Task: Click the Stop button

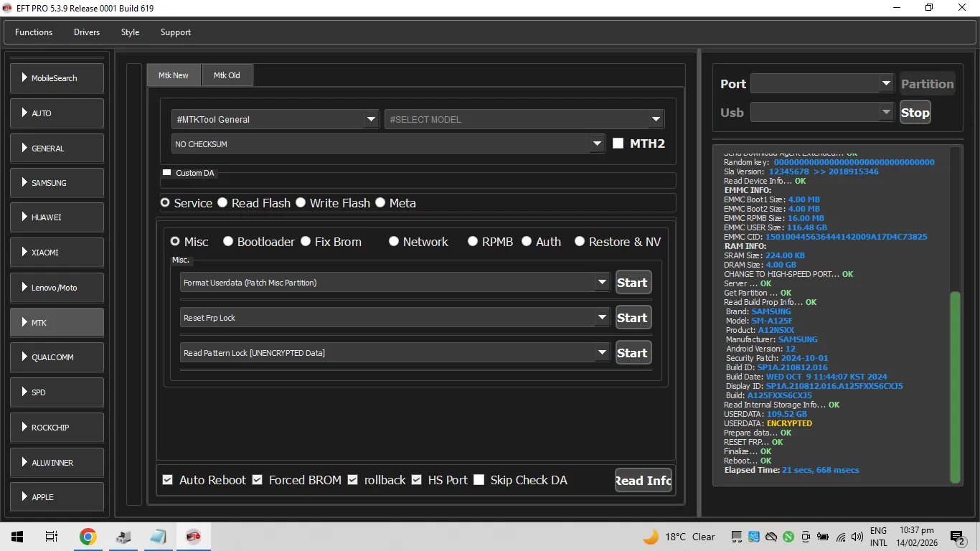Action: (915, 113)
